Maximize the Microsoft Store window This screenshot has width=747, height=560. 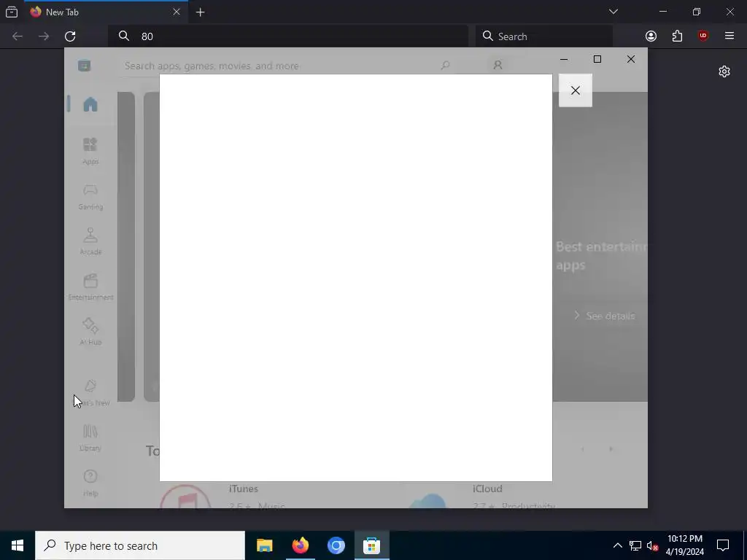[x=597, y=59]
